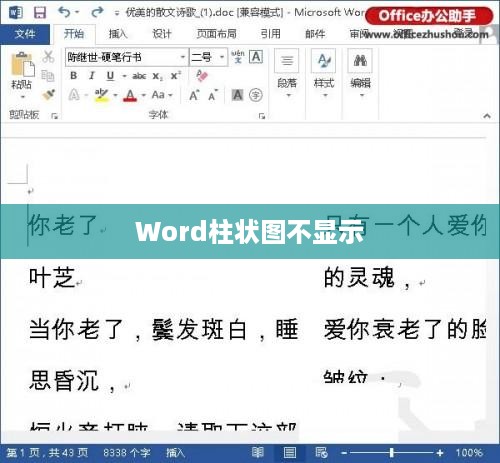Switch to the 设计 ribbon tab
The image size is (500, 463).
(162, 34)
